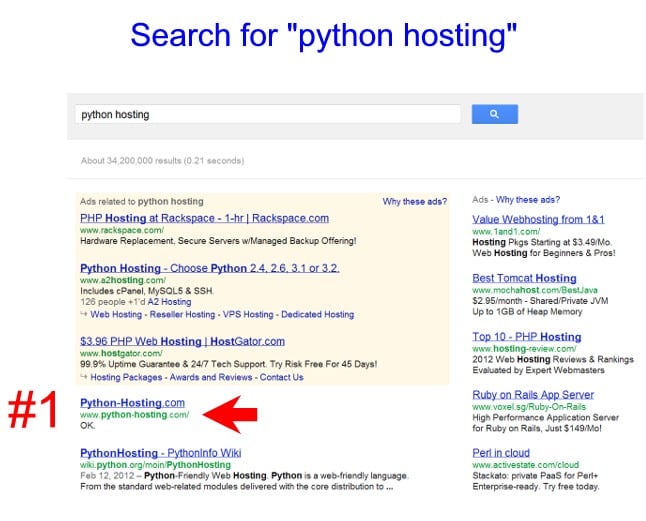The width and height of the screenshot is (646, 521).
Task: Click Why these ads? in right sidebar
Action: [528, 200]
